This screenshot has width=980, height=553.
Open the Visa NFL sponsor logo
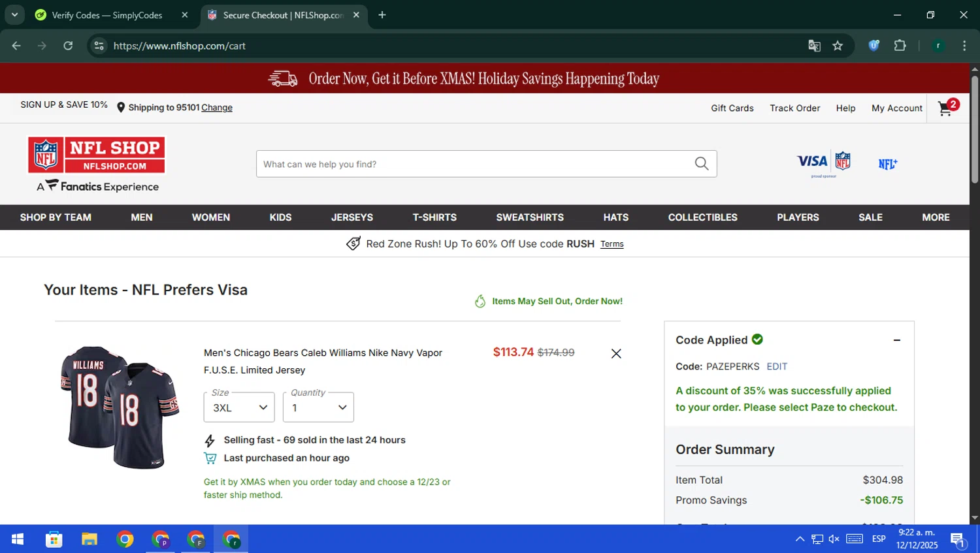824,164
